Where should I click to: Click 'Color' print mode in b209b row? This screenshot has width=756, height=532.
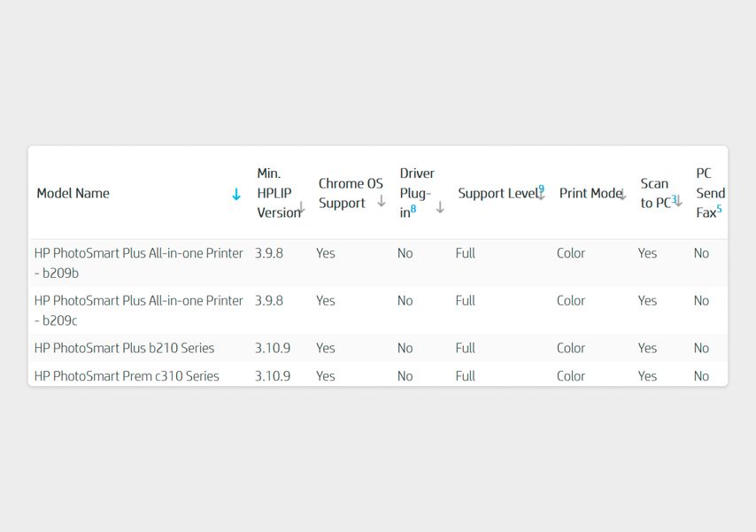click(571, 253)
